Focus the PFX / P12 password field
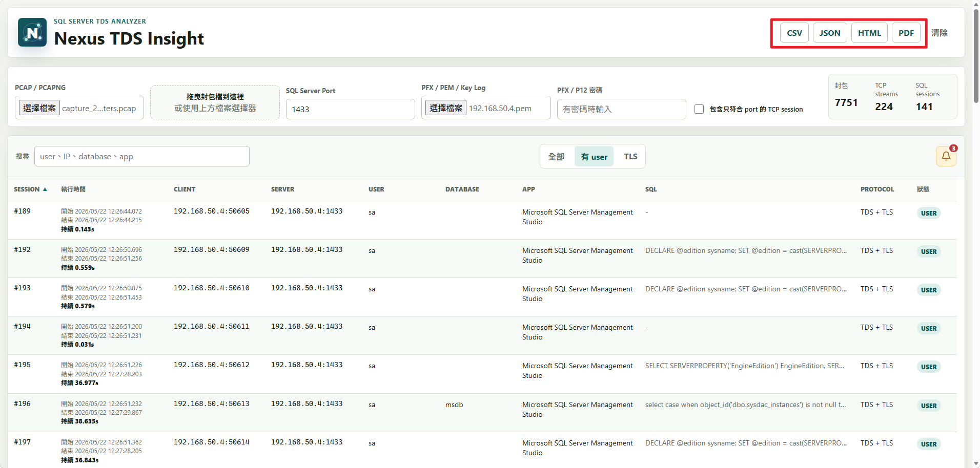The height and width of the screenshot is (468, 980). click(621, 109)
